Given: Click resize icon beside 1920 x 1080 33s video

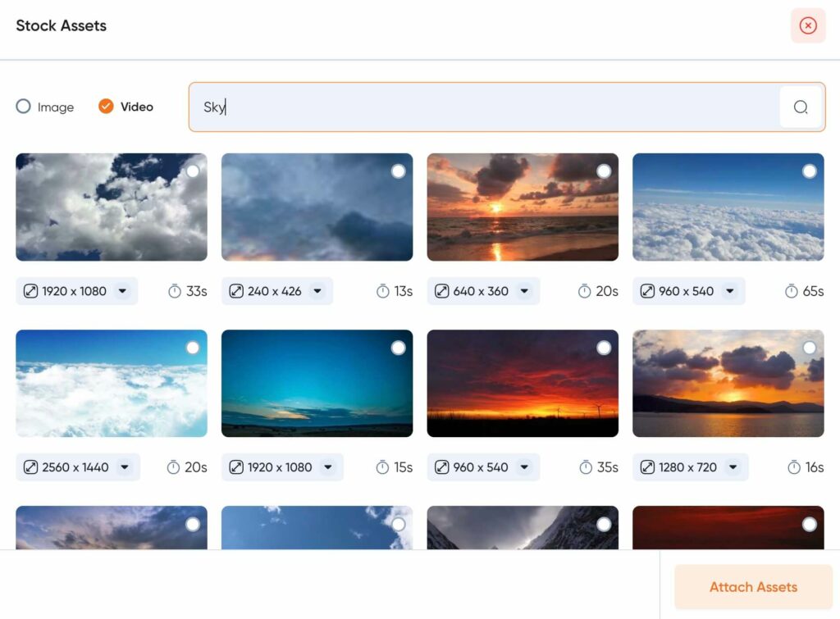Looking at the screenshot, I should click(30, 291).
